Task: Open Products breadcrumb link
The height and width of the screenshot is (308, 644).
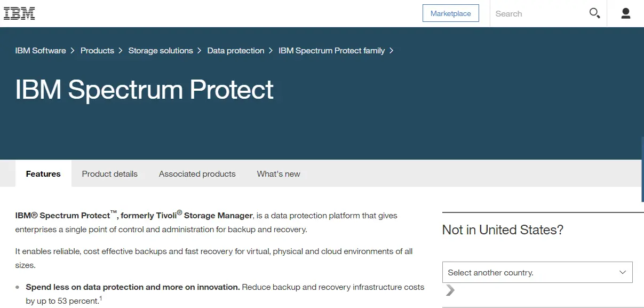Action: (97, 51)
